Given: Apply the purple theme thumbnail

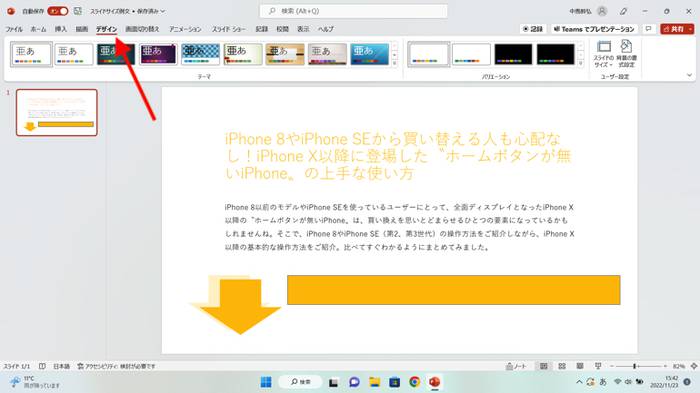Looking at the screenshot, I should point(158,54).
